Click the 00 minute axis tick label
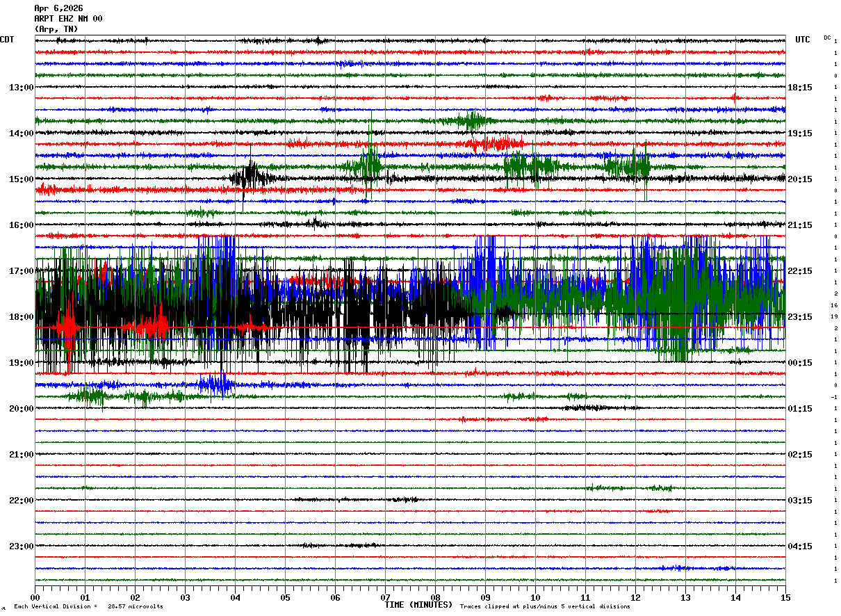Image resolution: width=841 pixels, height=616 pixels. pyautogui.click(x=35, y=597)
